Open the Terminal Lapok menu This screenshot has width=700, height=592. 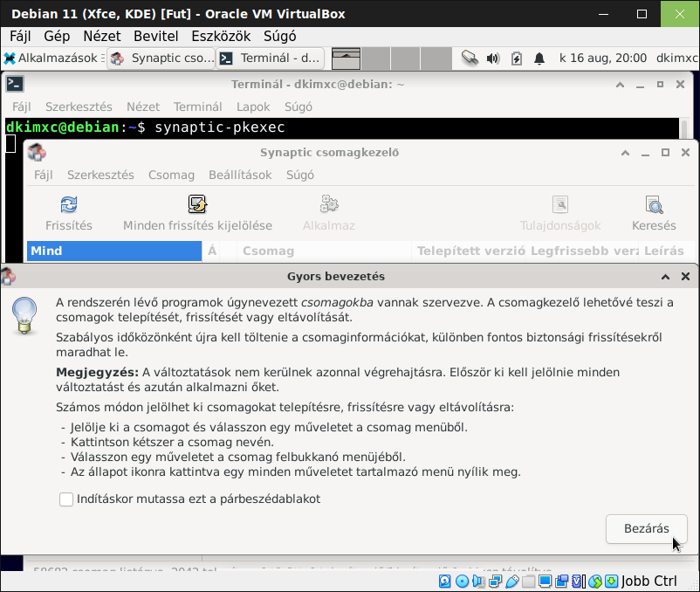(x=253, y=107)
